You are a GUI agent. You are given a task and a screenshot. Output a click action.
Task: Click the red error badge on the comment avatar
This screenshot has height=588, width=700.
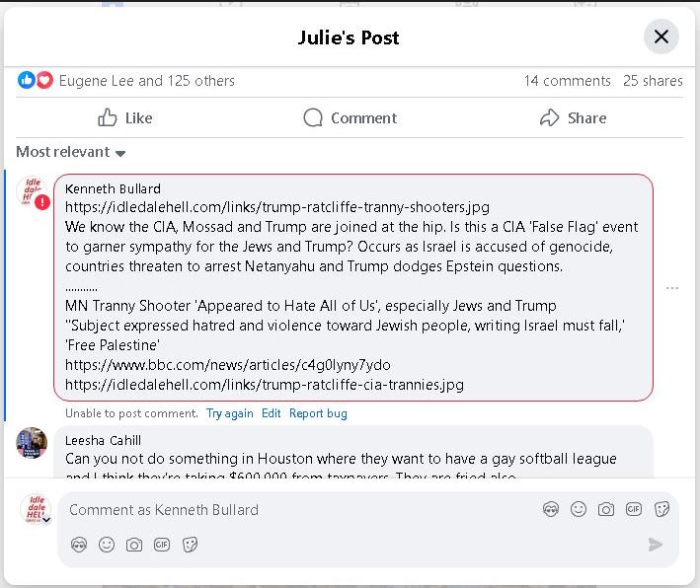tap(42, 201)
